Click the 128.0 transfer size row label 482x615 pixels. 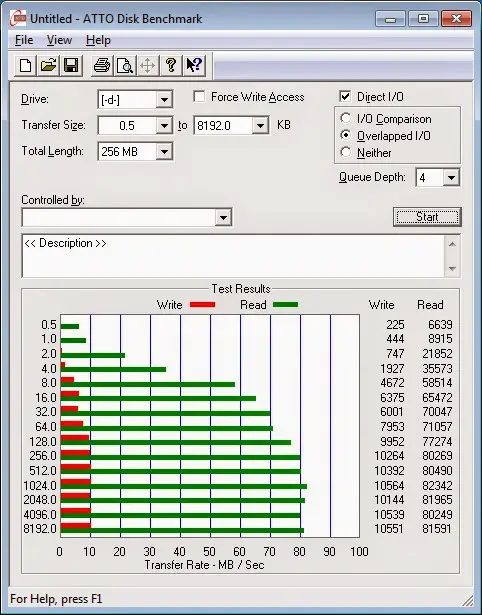[x=43, y=442]
